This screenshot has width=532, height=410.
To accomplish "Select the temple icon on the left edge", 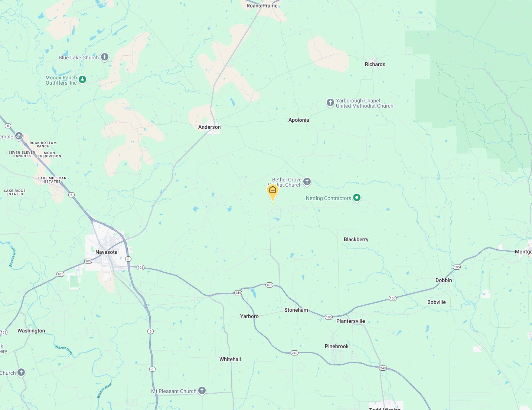I will (x=19, y=136).
